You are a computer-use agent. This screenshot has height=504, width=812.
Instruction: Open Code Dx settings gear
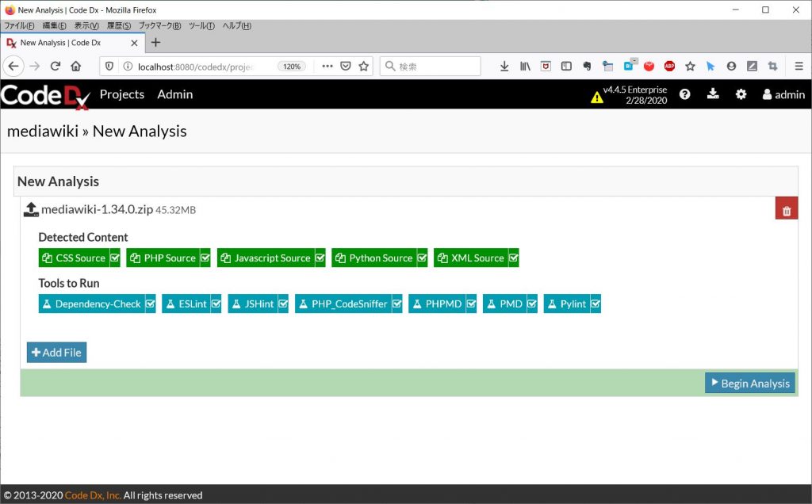pyautogui.click(x=741, y=94)
